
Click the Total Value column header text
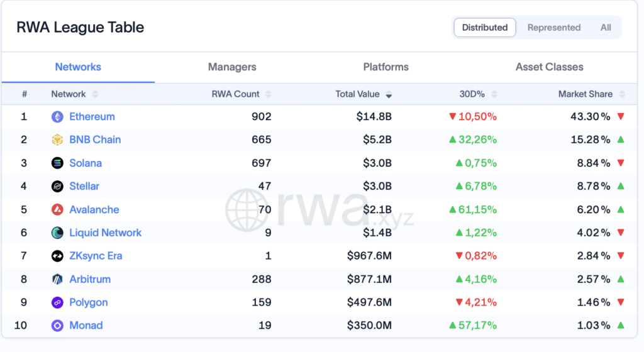click(x=357, y=94)
